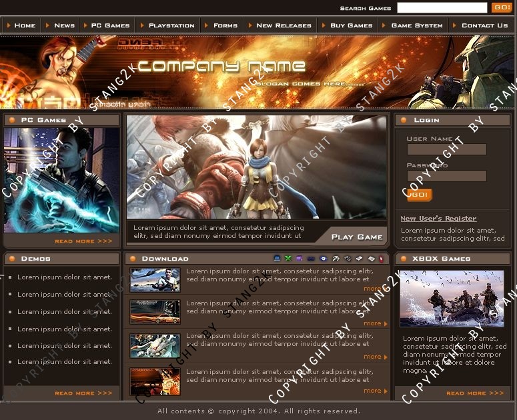Open the first download thumbnail image

pyautogui.click(x=155, y=280)
